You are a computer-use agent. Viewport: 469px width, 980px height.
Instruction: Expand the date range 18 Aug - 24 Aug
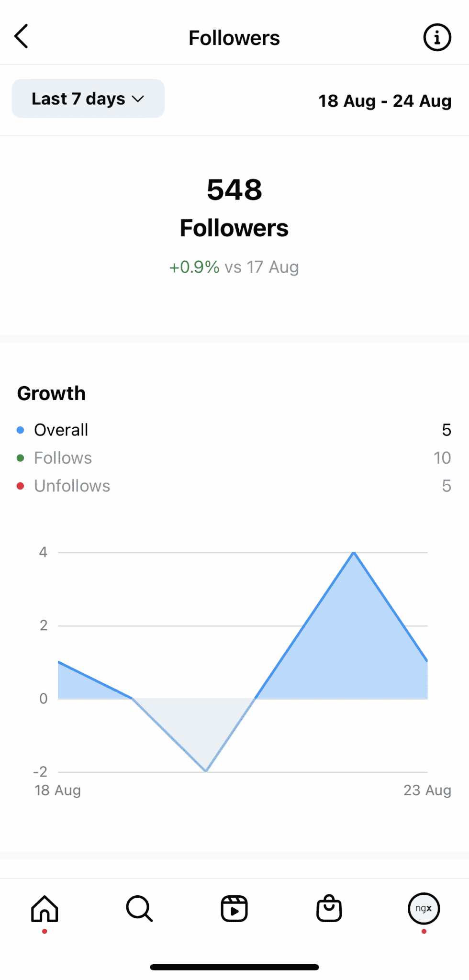click(x=385, y=101)
